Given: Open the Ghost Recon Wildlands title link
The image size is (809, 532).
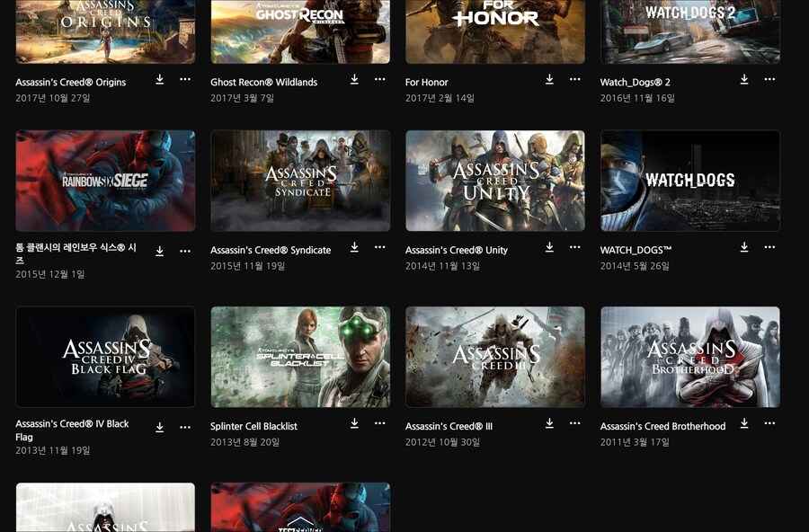Looking at the screenshot, I should (263, 83).
